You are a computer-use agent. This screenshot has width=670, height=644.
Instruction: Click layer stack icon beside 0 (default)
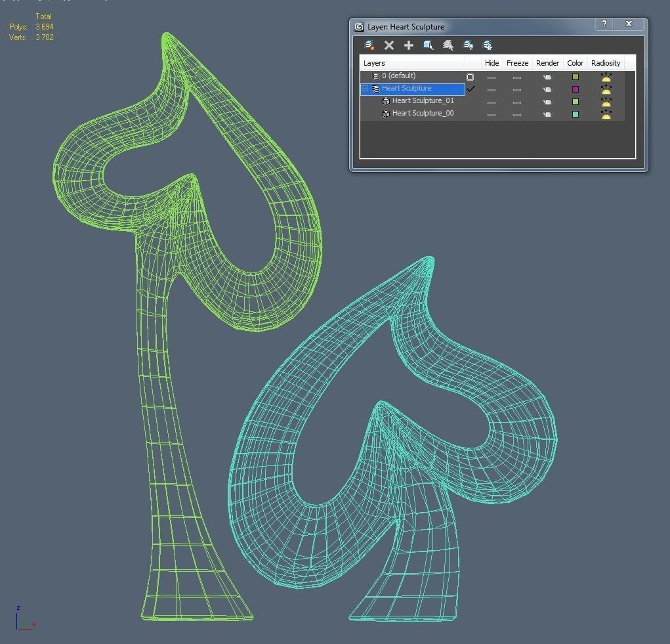[x=375, y=77]
